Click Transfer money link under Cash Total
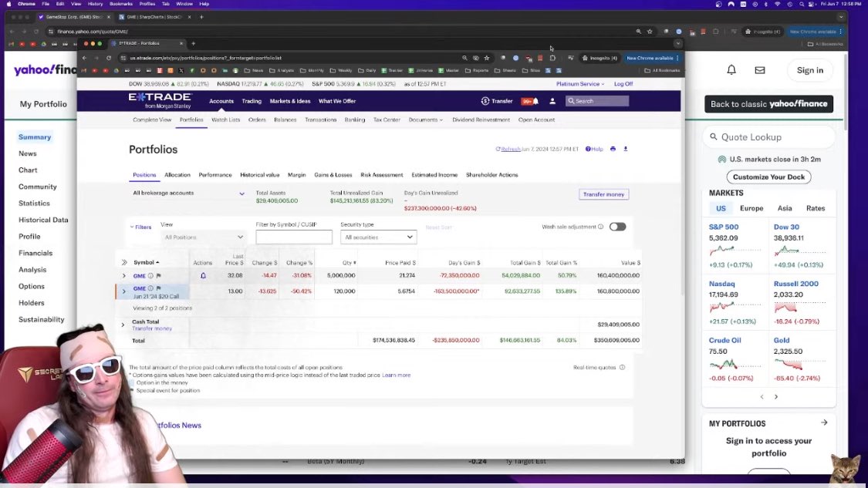868x488 pixels. (x=152, y=328)
